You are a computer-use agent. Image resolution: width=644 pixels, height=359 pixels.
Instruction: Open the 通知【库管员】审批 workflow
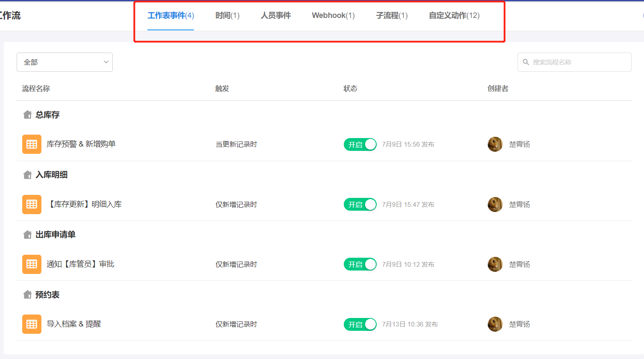(x=80, y=264)
